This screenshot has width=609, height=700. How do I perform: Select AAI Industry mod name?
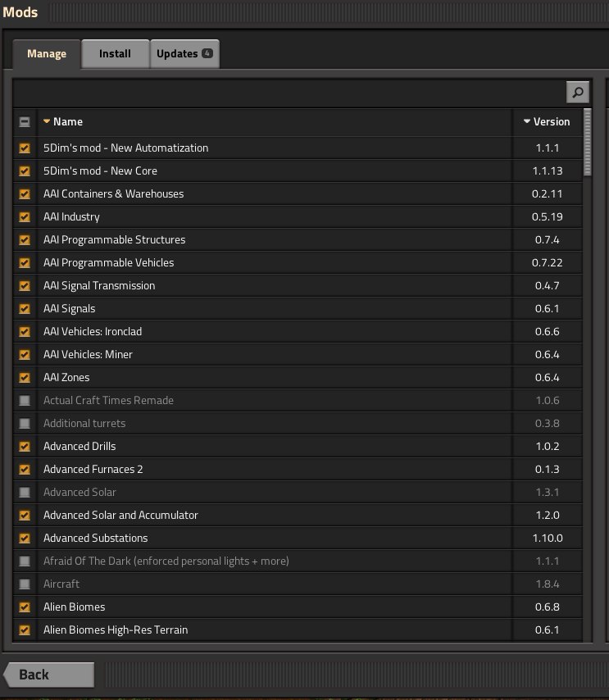pyautogui.click(x=71, y=217)
